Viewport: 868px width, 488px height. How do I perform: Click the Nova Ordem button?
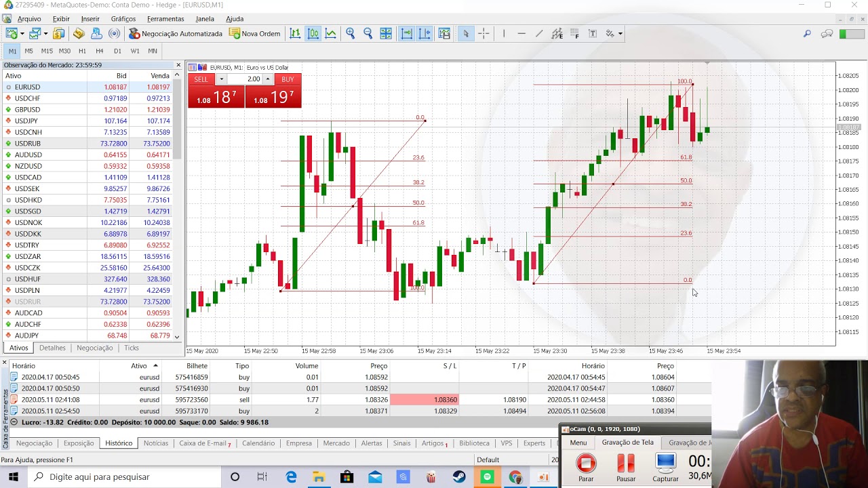click(x=255, y=33)
